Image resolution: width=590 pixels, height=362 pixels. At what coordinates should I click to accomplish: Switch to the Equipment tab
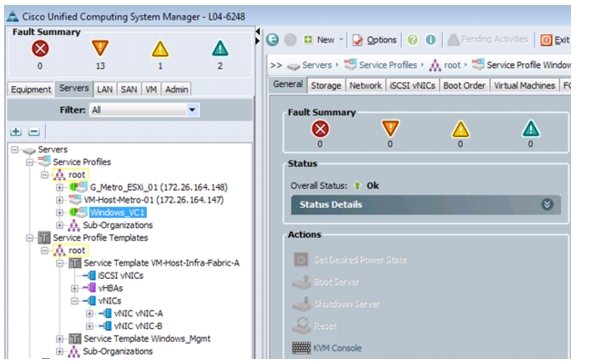click(31, 89)
